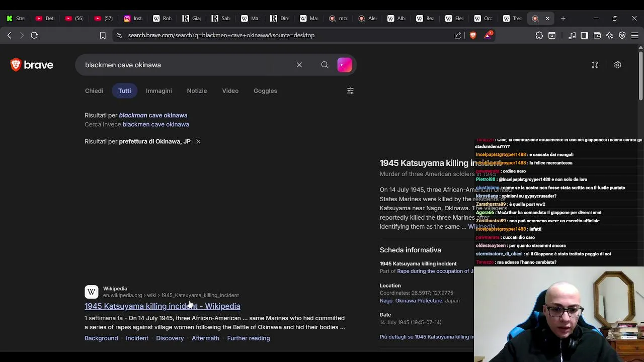Screen dimensions: 644x362
Task: Switch to the Kick Stre tab
Action: tap(16, 19)
